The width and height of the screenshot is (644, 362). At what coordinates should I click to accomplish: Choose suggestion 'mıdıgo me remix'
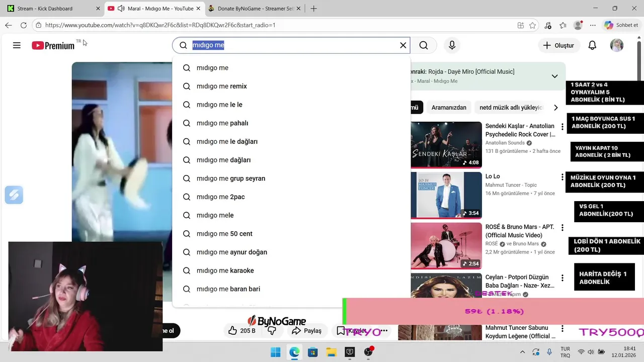pyautogui.click(x=291, y=86)
